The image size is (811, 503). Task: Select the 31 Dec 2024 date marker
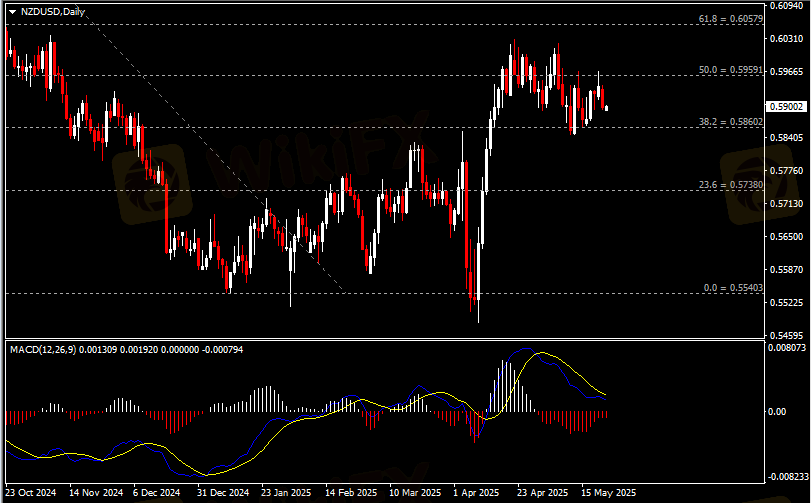coord(221,493)
